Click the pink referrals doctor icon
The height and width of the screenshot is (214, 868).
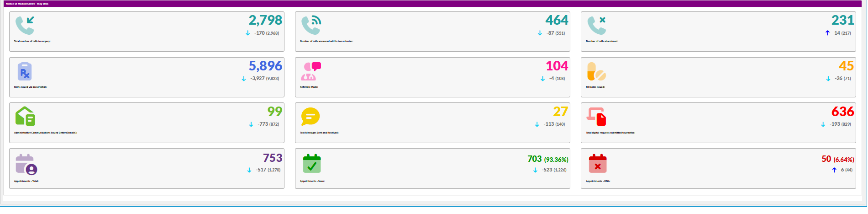coord(311,71)
